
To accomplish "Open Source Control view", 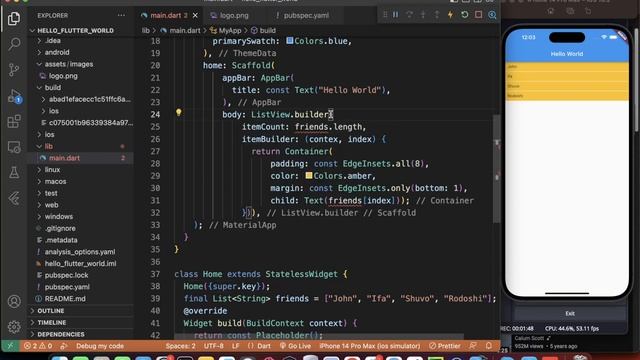I will click(x=14, y=69).
